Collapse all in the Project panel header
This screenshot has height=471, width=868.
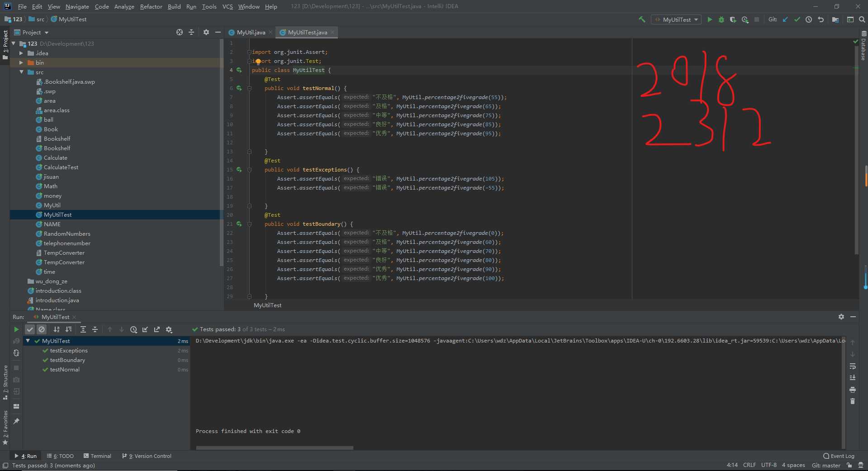coord(191,32)
